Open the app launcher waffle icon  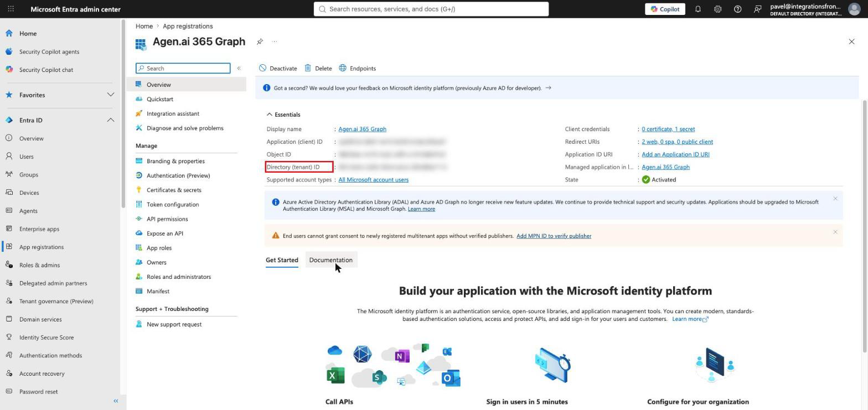pos(11,9)
